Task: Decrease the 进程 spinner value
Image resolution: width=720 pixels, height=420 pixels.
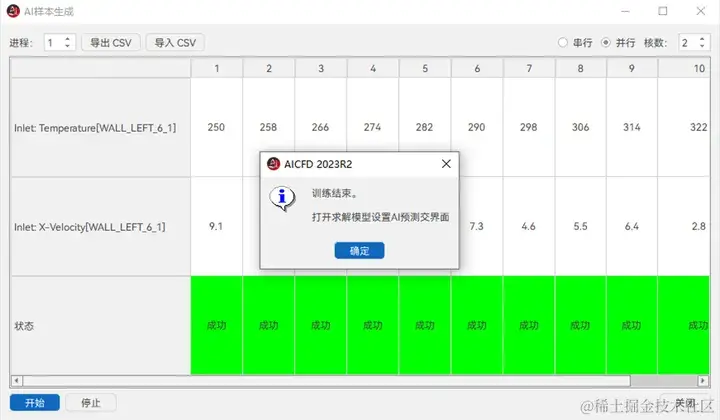Action: click(x=68, y=46)
